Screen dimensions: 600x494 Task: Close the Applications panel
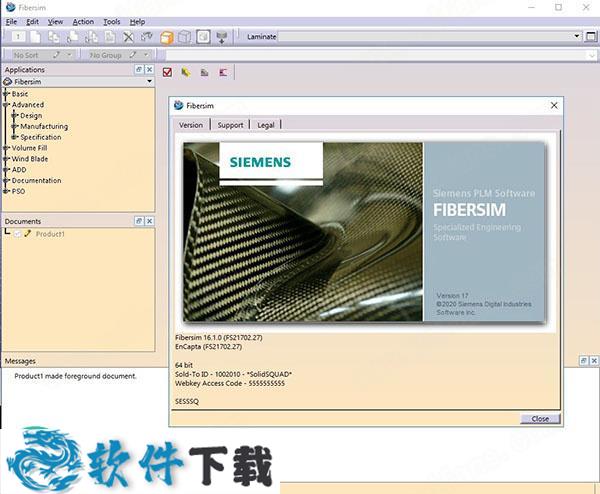point(150,69)
